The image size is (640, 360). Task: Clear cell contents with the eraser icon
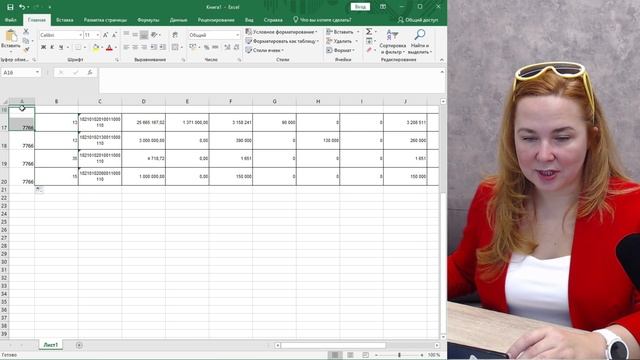(369, 50)
